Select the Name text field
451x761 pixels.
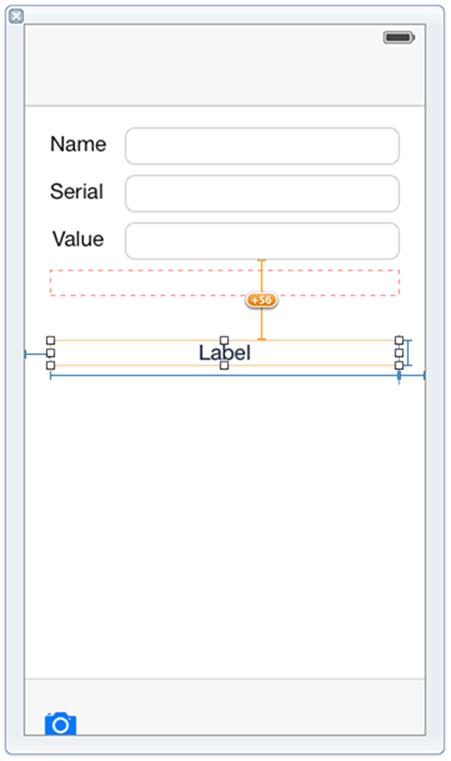pos(262,146)
